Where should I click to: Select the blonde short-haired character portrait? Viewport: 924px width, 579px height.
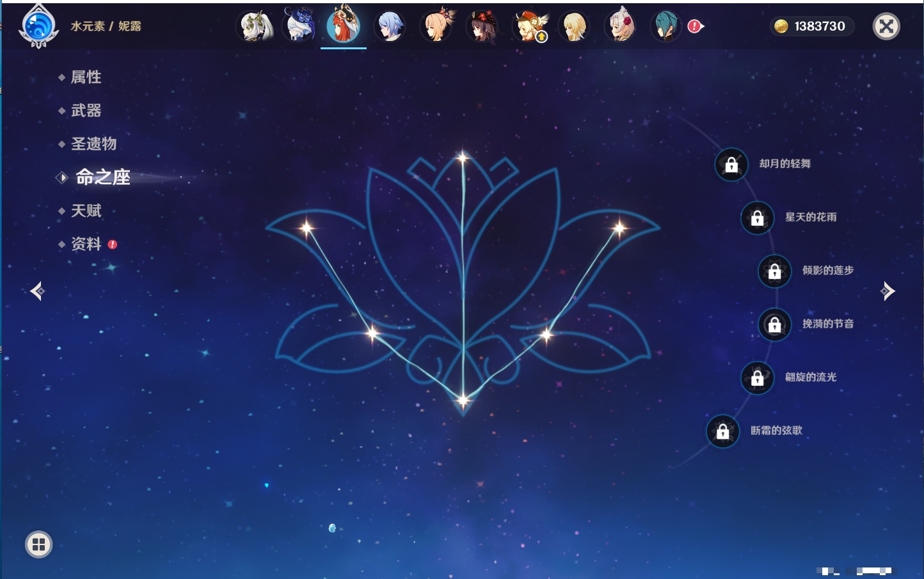(x=574, y=26)
